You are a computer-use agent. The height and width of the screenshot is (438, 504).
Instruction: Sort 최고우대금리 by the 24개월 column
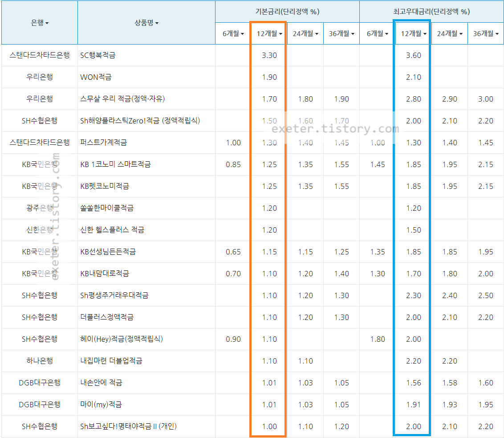(450, 33)
